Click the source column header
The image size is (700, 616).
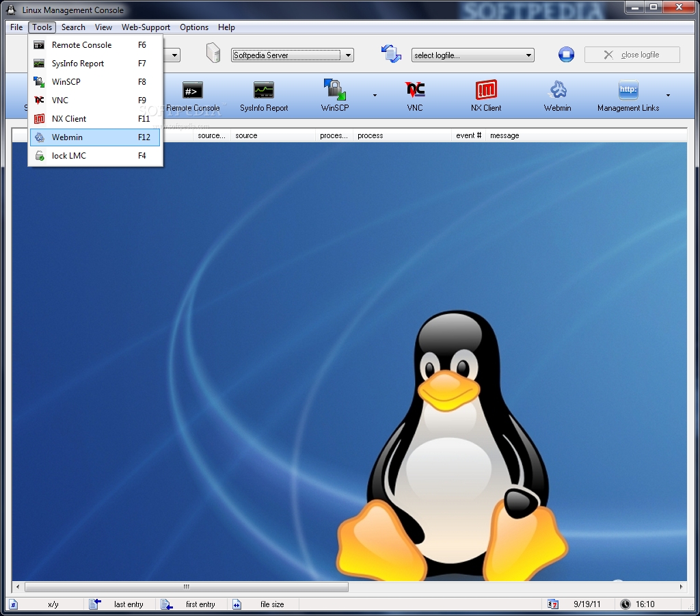point(273,135)
